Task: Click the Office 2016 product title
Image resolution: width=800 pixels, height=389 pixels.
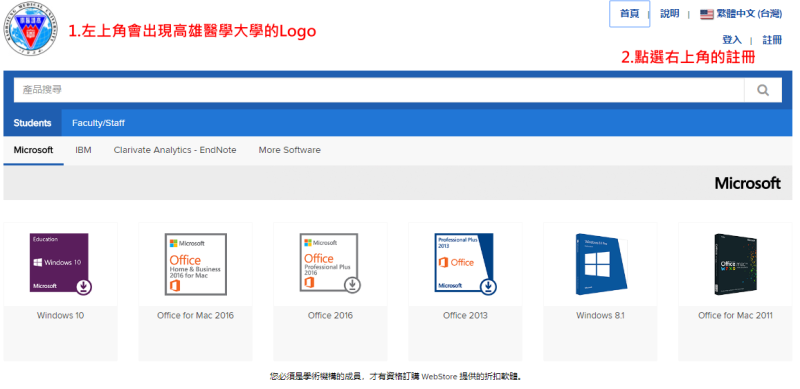Action: [330, 315]
